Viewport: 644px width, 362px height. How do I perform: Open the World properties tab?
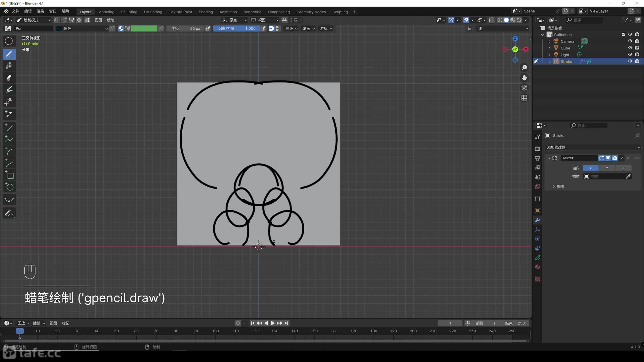coord(538,187)
